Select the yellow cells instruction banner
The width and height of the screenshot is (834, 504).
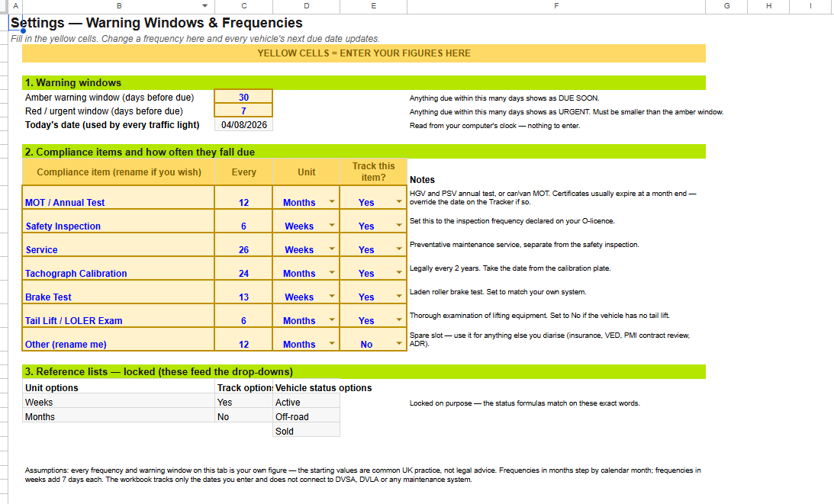[364, 53]
